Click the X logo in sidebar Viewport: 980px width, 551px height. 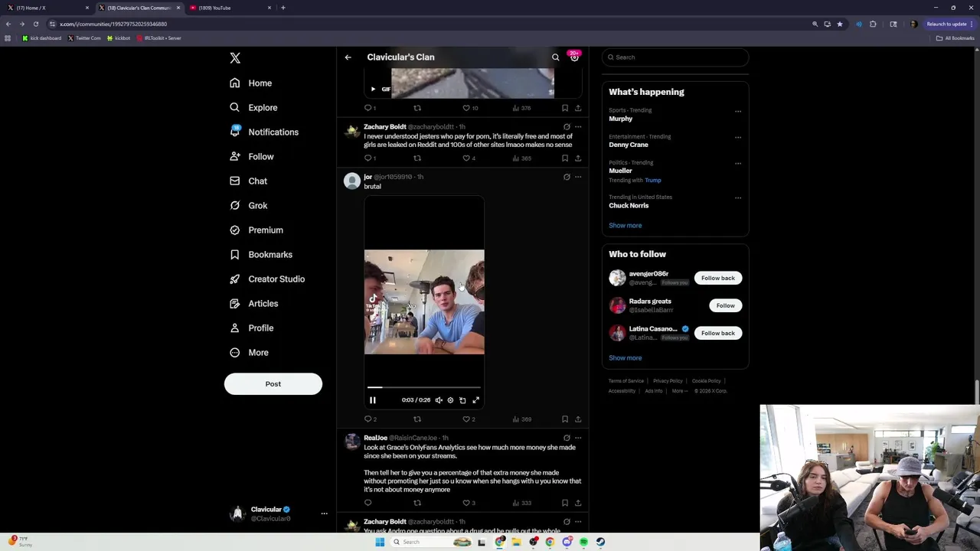click(x=235, y=58)
